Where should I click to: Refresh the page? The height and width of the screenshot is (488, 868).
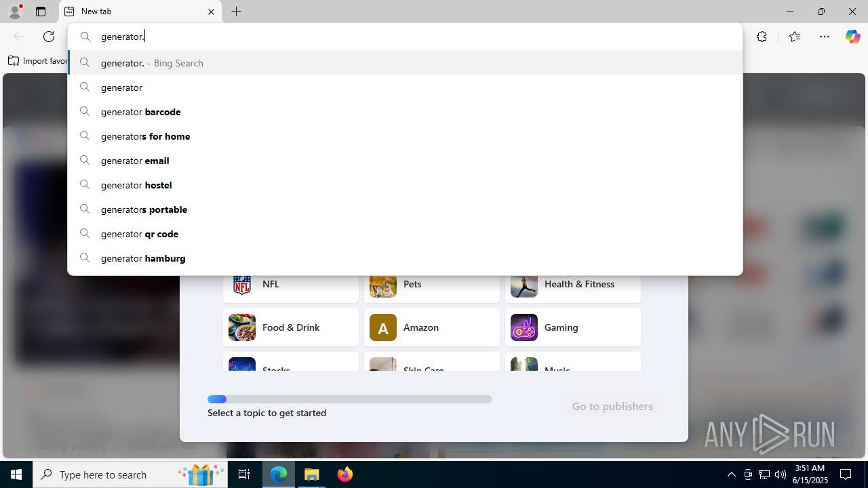(49, 37)
